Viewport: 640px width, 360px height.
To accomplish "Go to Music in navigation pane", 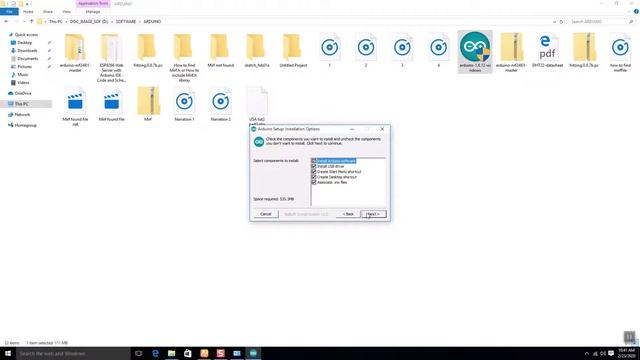I will (22, 75).
